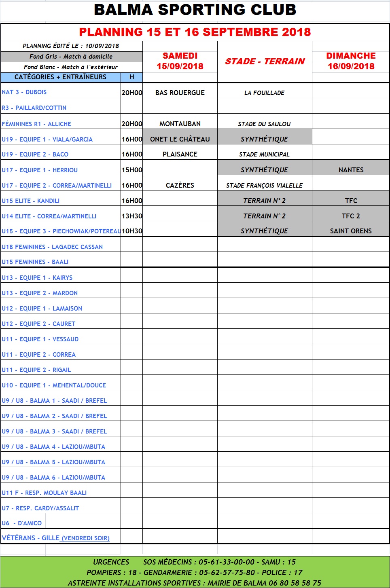Select the 13H30 time cell

tap(132, 216)
